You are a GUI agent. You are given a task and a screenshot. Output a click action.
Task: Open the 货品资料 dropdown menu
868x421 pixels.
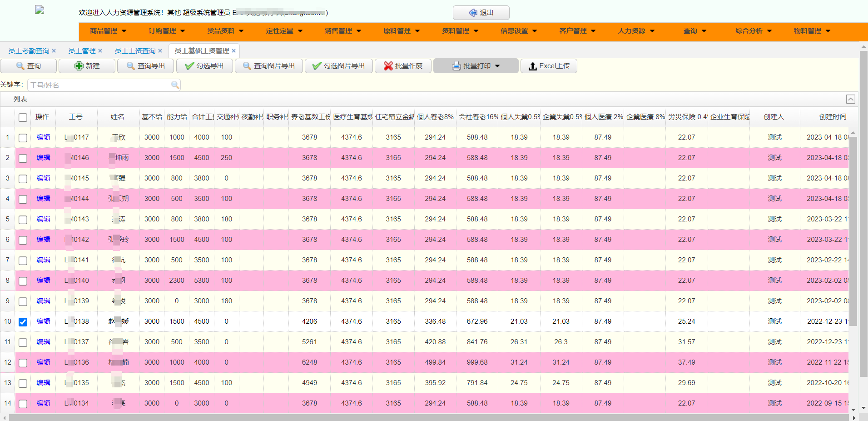pyautogui.click(x=225, y=31)
